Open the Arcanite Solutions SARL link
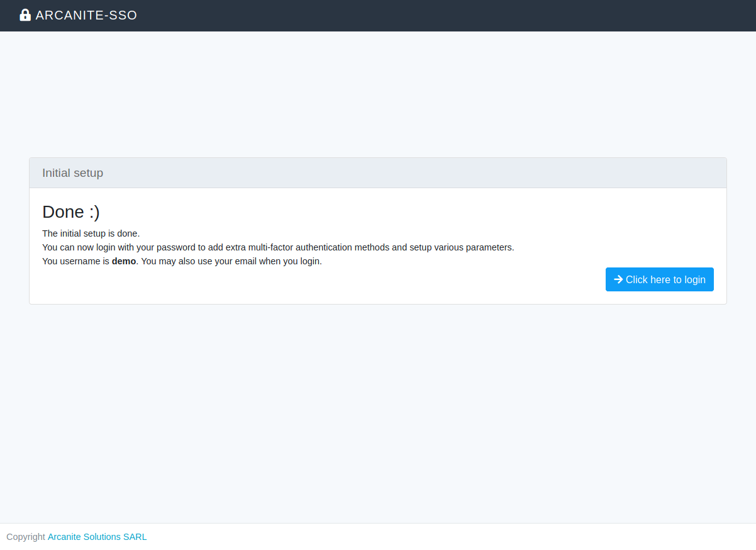 coord(97,537)
